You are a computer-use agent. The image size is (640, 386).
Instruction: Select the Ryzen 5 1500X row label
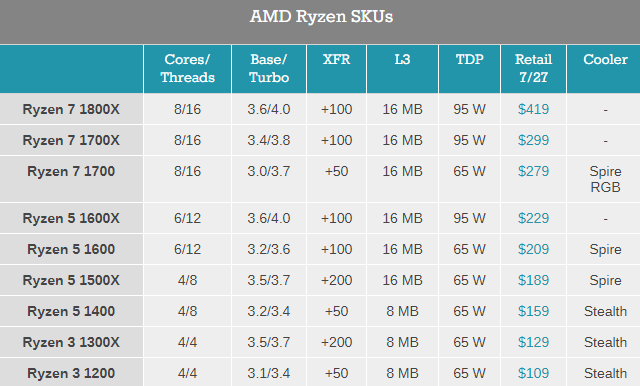click(x=71, y=280)
